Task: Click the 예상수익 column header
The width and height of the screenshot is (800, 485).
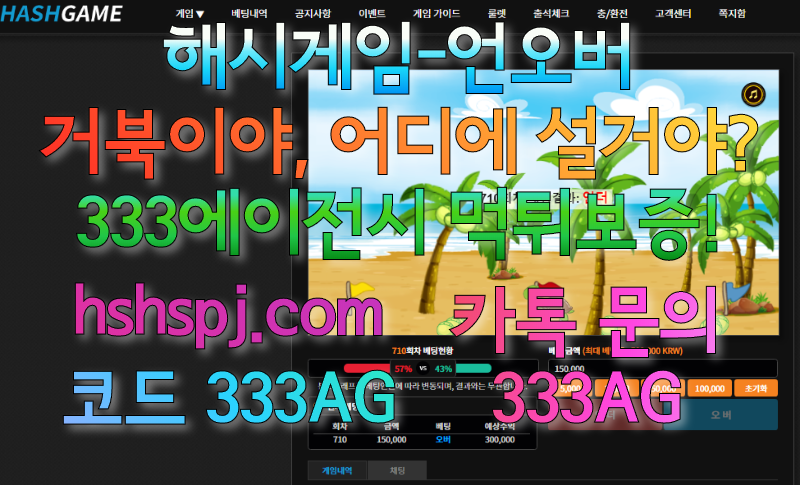Action: [499, 426]
